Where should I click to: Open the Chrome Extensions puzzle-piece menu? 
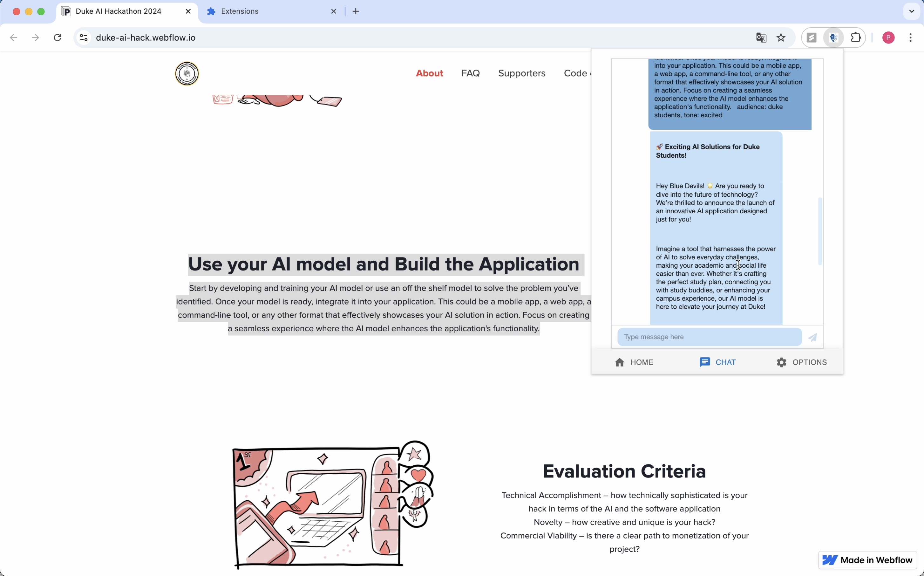click(x=855, y=37)
